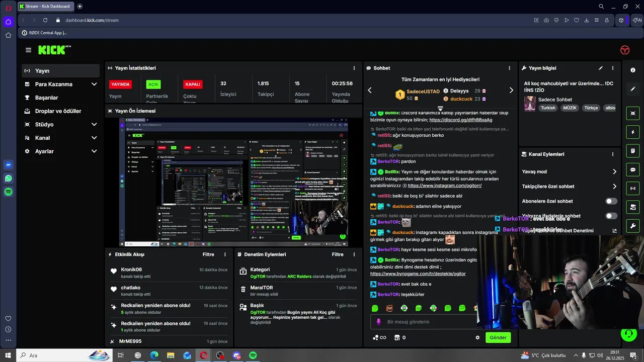Open RØDE Central App bookmark
The width and height of the screenshot is (644, 362).
pyautogui.click(x=44, y=33)
